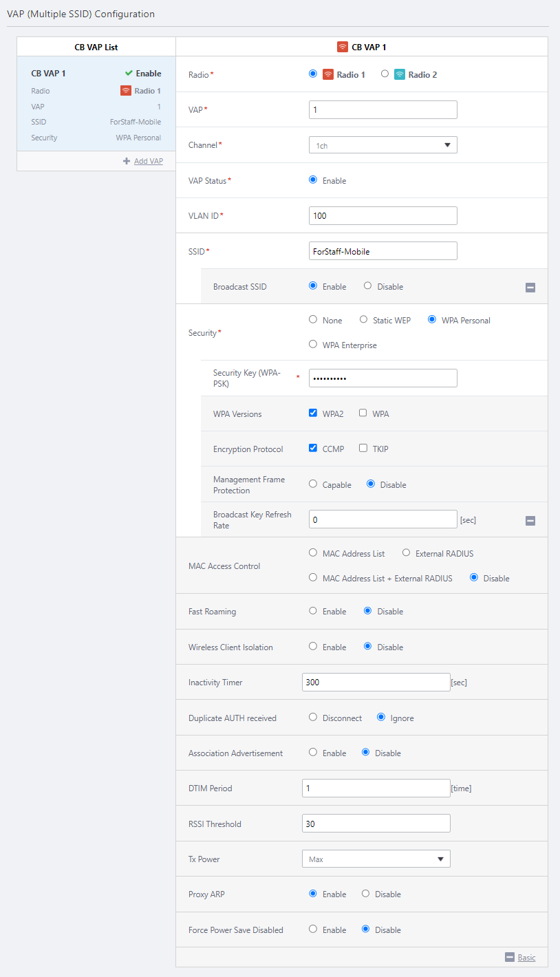Click the SSID text field

383,251
